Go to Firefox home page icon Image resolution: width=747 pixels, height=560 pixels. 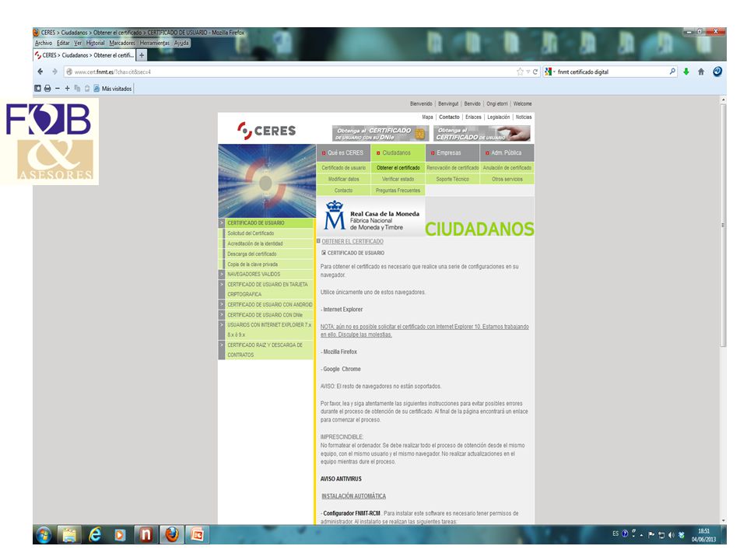[x=701, y=72]
